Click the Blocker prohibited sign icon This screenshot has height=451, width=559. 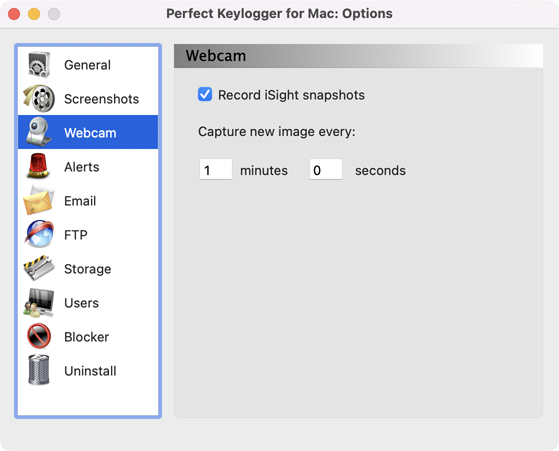(39, 336)
